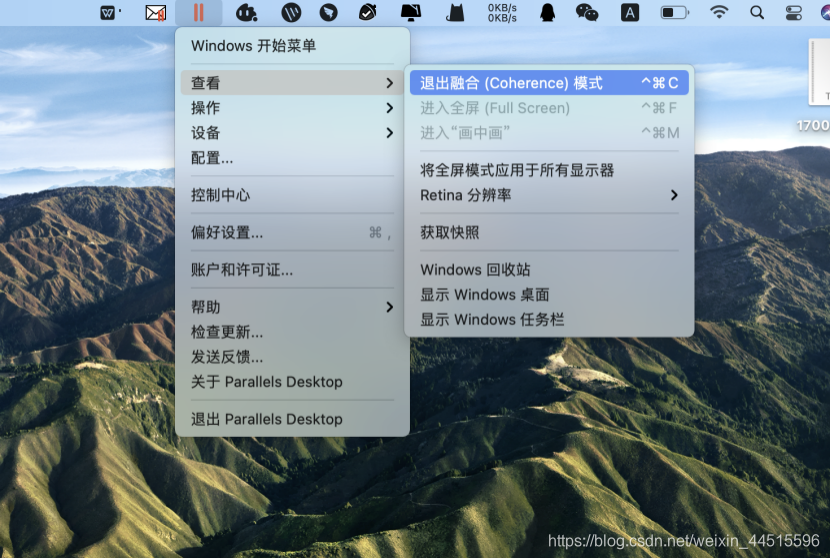
Task: Open the WeChat menu bar icon
Action: tap(587, 12)
